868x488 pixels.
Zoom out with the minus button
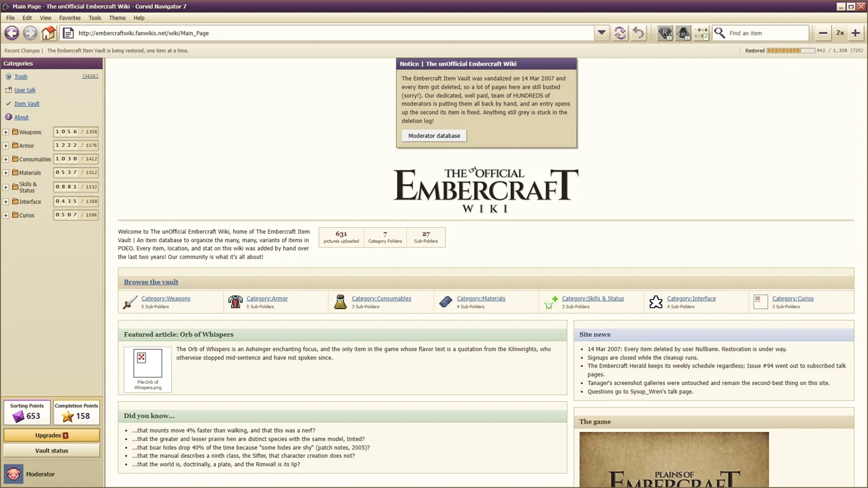point(823,33)
